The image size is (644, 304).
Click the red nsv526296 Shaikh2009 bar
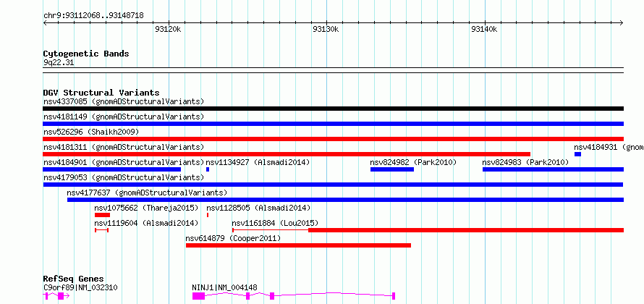click(333, 139)
